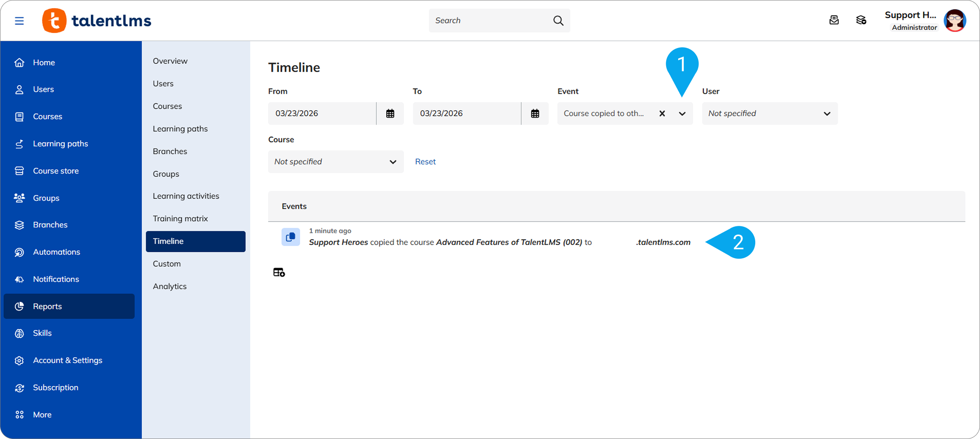The width and height of the screenshot is (980, 439).
Task: Select Automations in the sidebar
Action: click(56, 252)
